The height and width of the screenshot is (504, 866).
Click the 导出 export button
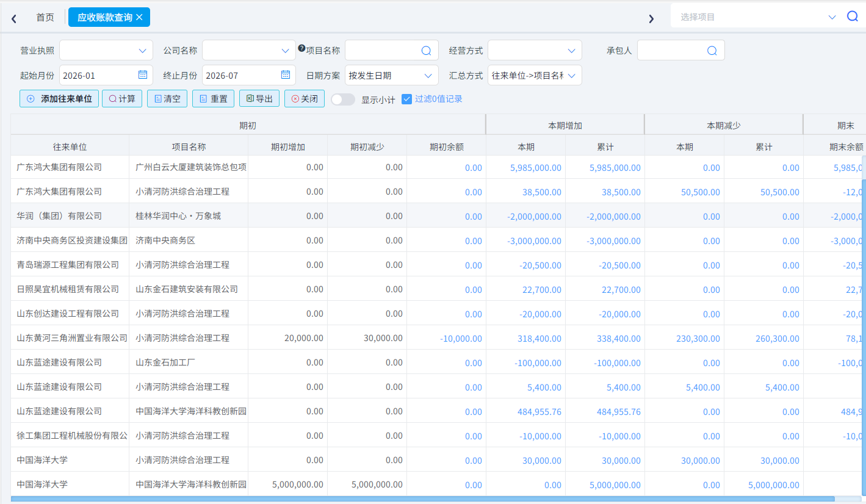coord(260,99)
